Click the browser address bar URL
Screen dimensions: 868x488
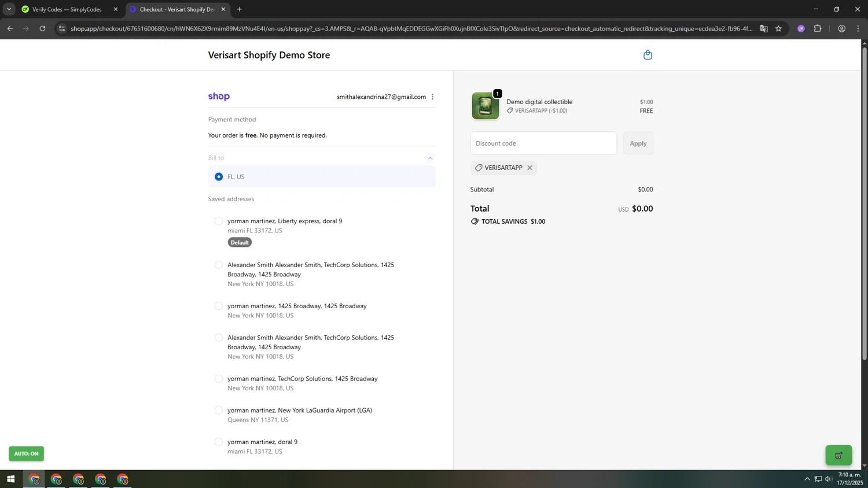tap(411, 28)
